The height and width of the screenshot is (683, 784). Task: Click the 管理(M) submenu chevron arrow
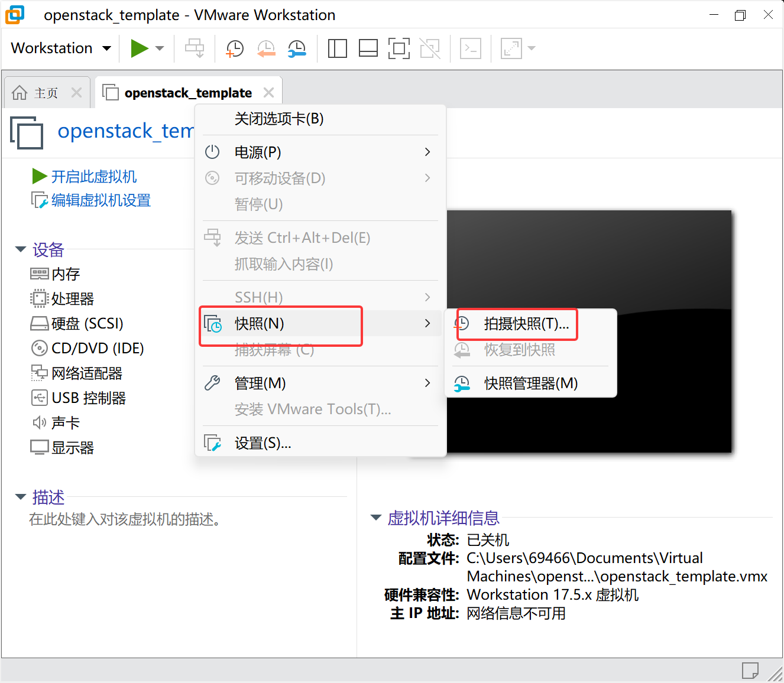coord(427,383)
